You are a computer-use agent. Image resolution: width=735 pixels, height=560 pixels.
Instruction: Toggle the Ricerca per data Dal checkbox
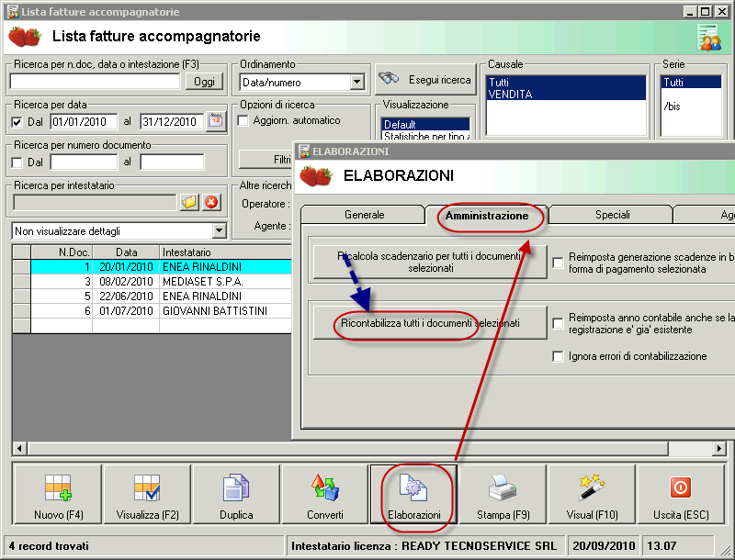click(x=17, y=122)
